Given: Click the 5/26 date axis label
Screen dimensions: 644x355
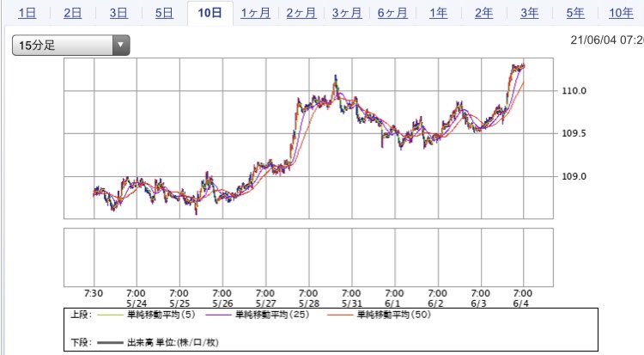Looking at the screenshot, I should 222,303.
